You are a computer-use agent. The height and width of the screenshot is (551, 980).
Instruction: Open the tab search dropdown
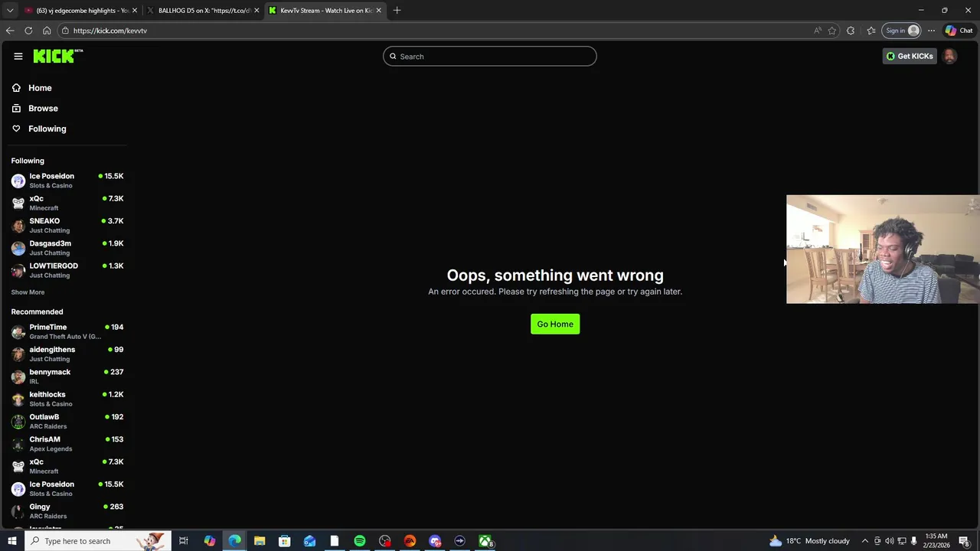click(x=10, y=10)
